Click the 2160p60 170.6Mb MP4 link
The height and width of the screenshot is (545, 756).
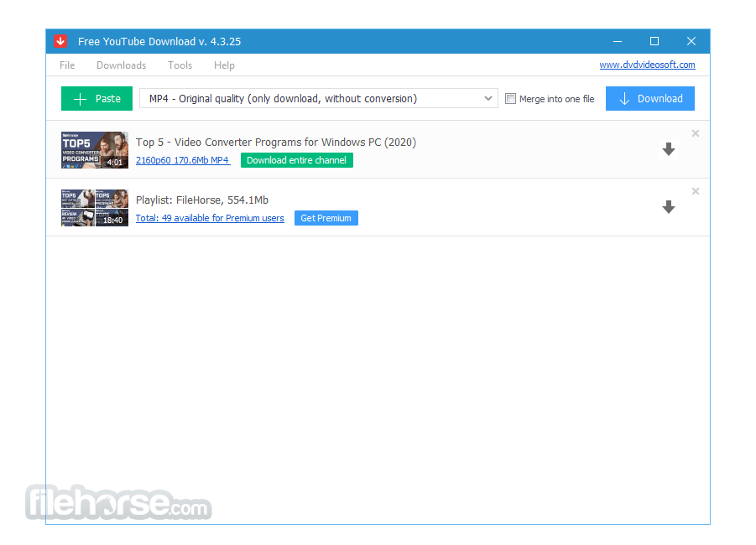183,160
